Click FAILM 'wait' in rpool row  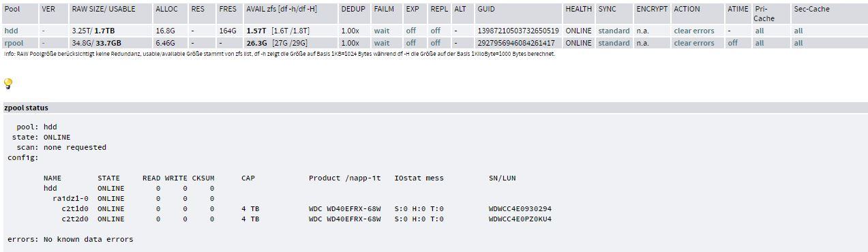(382, 43)
